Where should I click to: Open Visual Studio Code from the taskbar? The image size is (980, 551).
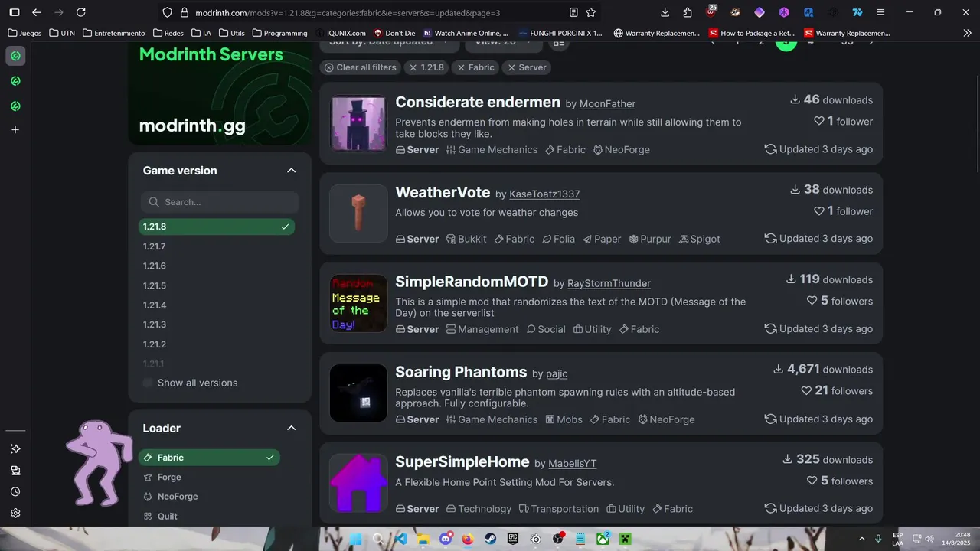coord(400,539)
